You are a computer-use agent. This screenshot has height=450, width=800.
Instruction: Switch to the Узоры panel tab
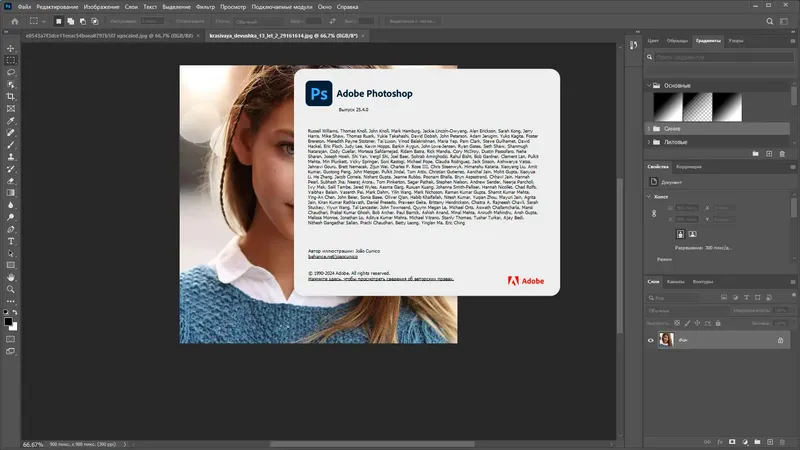coord(736,41)
